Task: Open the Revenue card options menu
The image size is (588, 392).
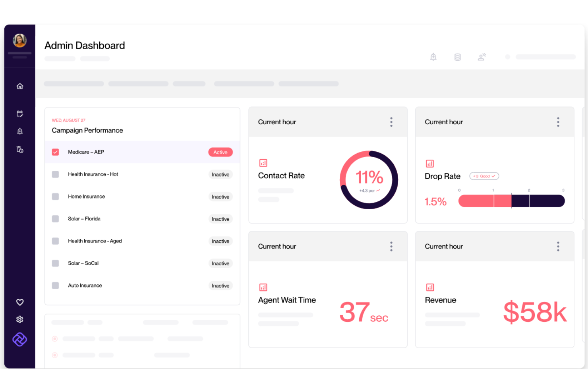Action: coord(558,246)
